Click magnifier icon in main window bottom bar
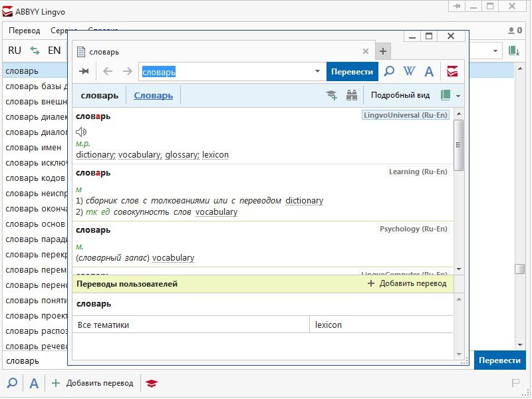The height and width of the screenshot is (399, 532). pos(12,384)
